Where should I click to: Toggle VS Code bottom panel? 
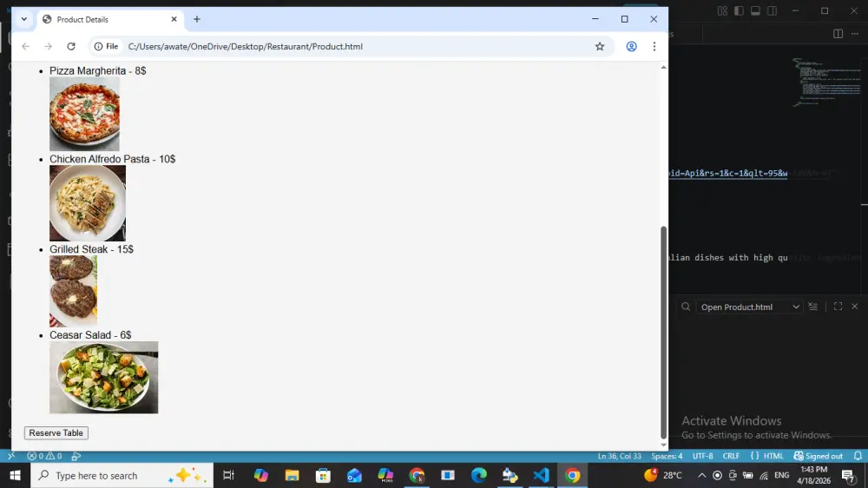[756, 11]
